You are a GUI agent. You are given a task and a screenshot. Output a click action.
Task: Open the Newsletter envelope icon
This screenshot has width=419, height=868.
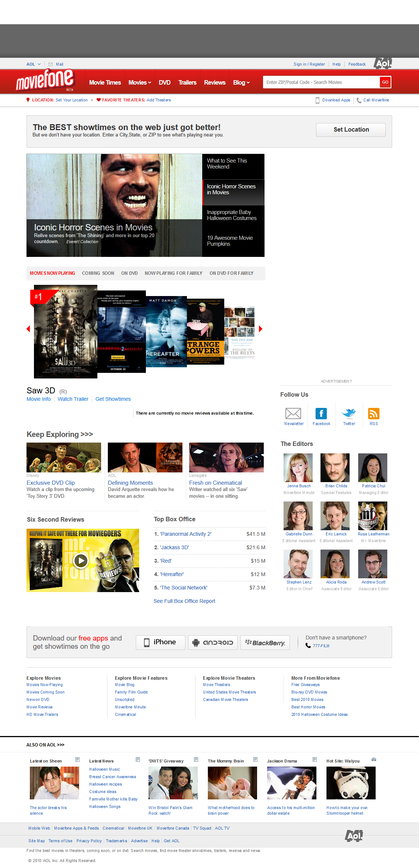293,413
